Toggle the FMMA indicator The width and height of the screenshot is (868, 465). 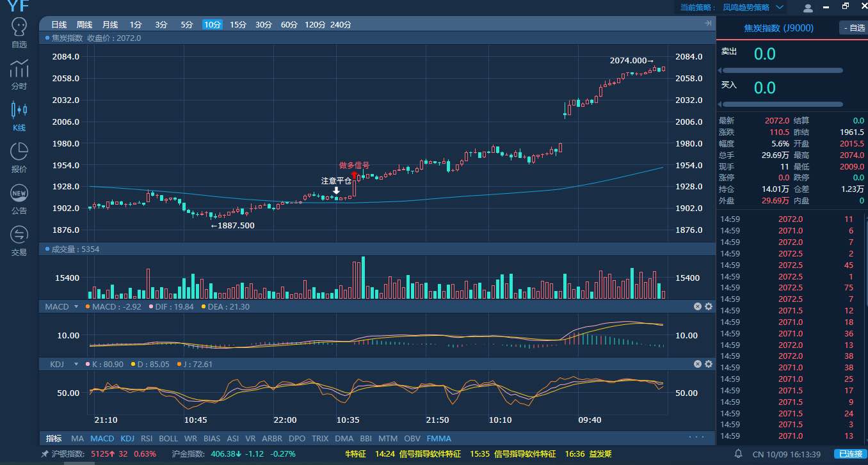[439, 439]
